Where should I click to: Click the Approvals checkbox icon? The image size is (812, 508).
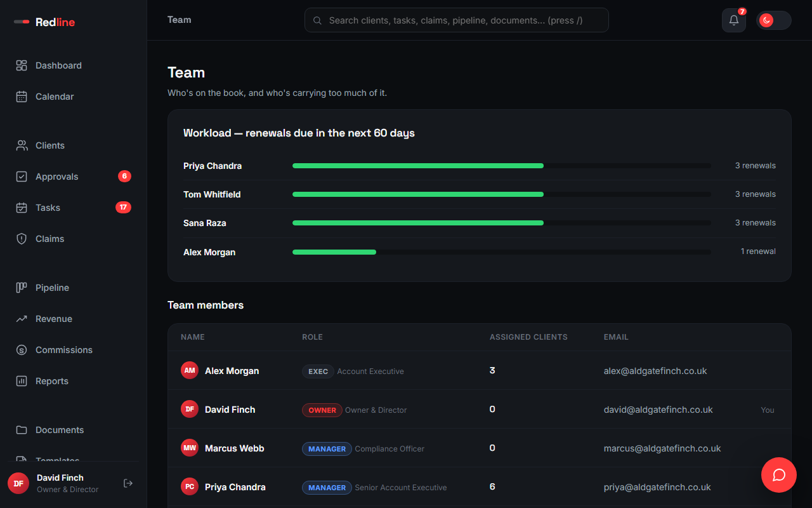[22, 177]
